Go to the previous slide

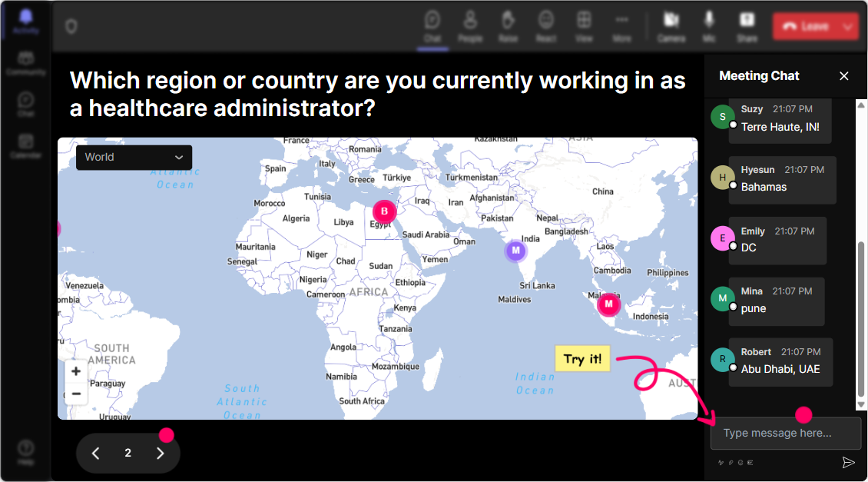pyautogui.click(x=96, y=454)
